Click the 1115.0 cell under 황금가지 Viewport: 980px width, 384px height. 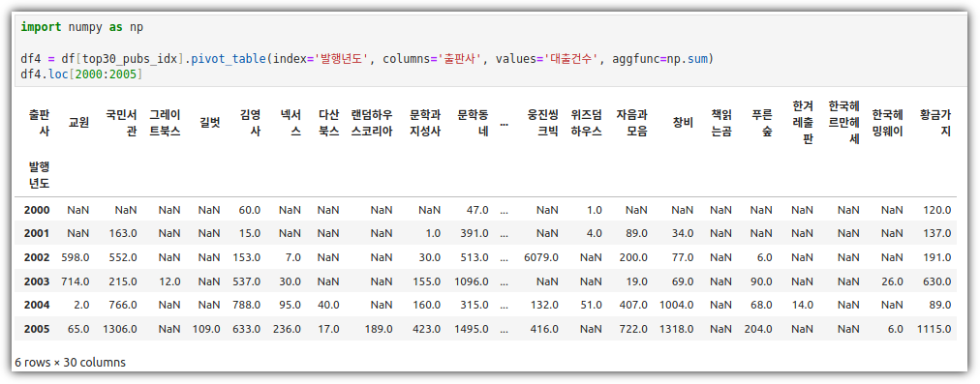point(934,329)
